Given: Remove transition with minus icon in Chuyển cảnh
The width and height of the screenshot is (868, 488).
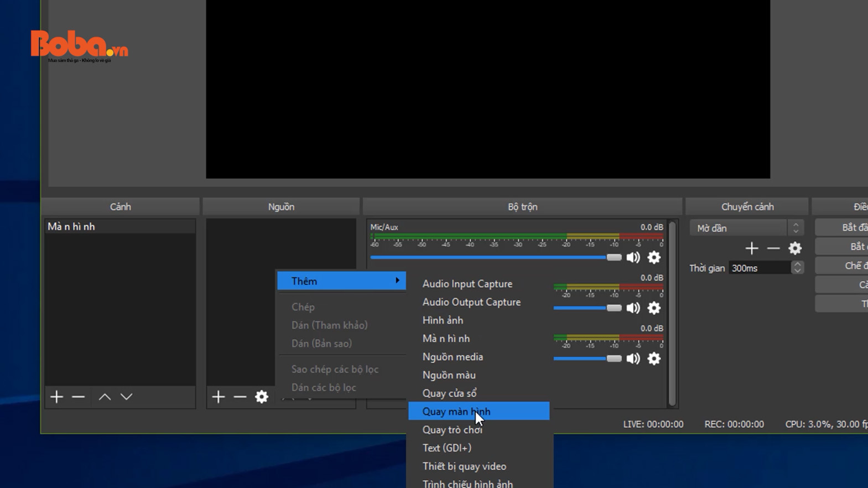Looking at the screenshot, I should point(773,248).
